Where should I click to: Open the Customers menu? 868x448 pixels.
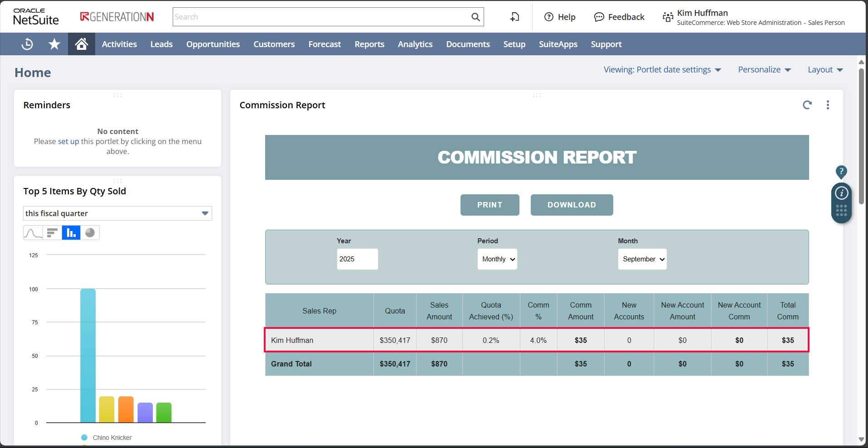[274, 44]
